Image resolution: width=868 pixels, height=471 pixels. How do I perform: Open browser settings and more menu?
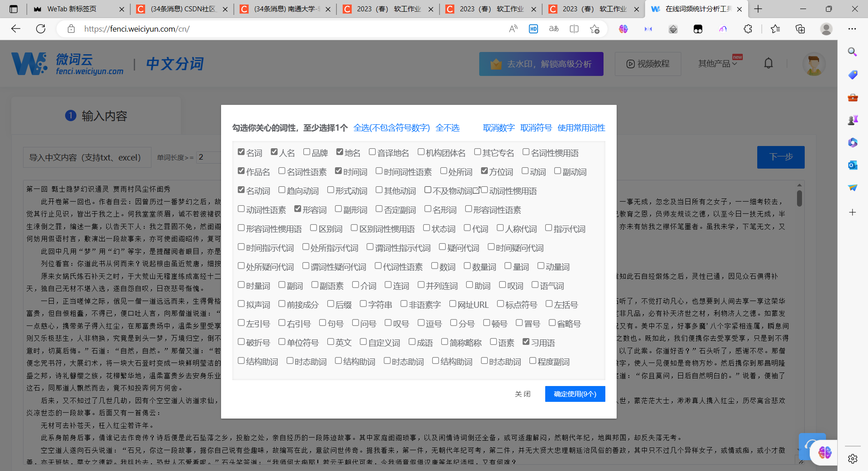pyautogui.click(x=852, y=29)
